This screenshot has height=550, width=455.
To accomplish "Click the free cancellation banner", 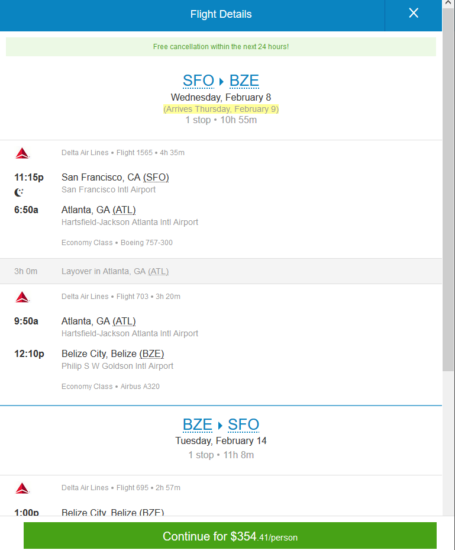I will (x=221, y=47).
